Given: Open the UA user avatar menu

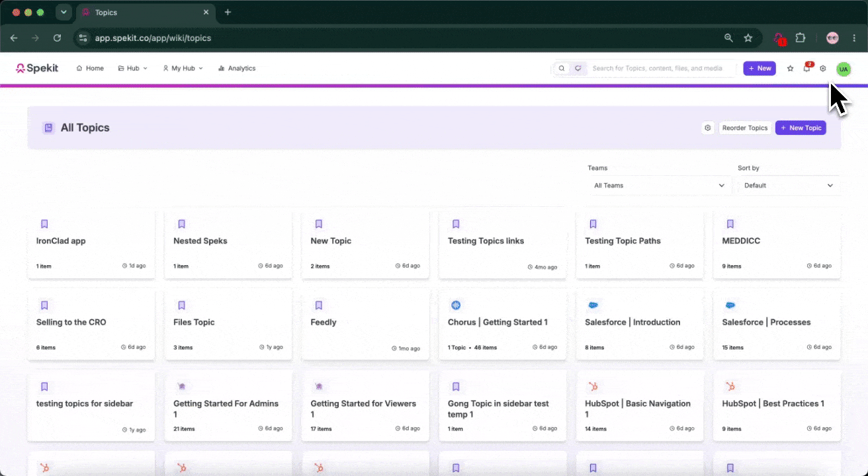Looking at the screenshot, I should pyautogui.click(x=843, y=69).
